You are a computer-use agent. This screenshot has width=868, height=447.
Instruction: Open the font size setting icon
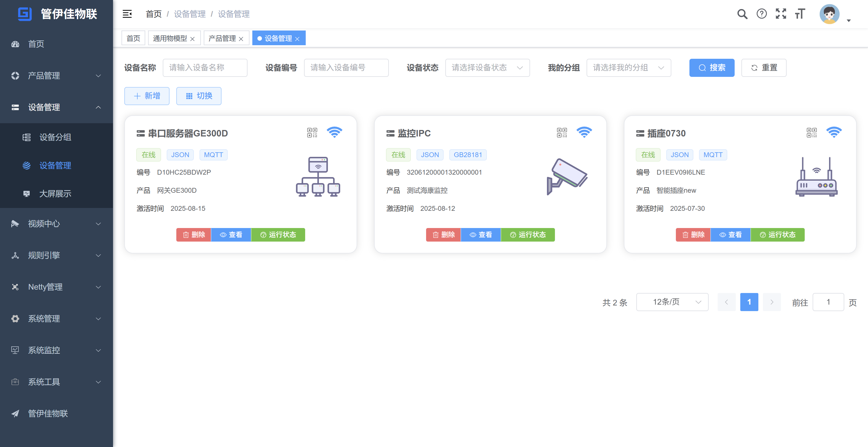coord(800,14)
